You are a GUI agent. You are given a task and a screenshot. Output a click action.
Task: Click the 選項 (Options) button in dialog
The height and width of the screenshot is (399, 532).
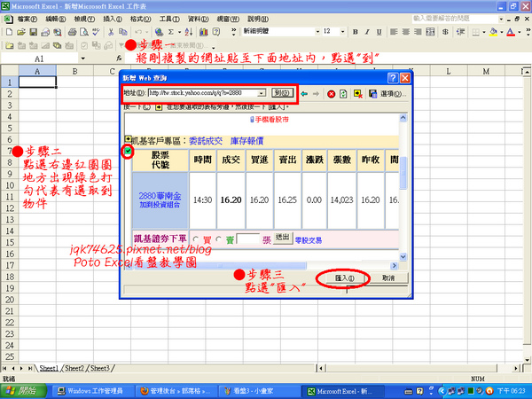pos(393,94)
